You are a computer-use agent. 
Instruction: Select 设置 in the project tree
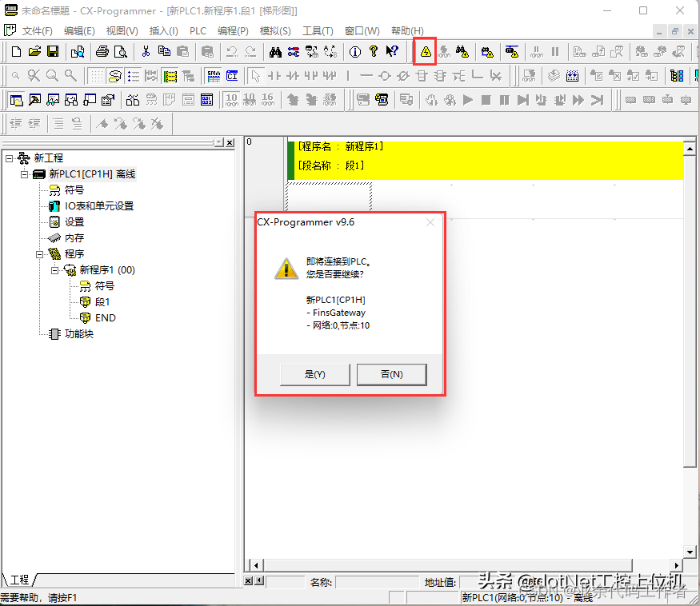pyautogui.click(x=74, y=222)
